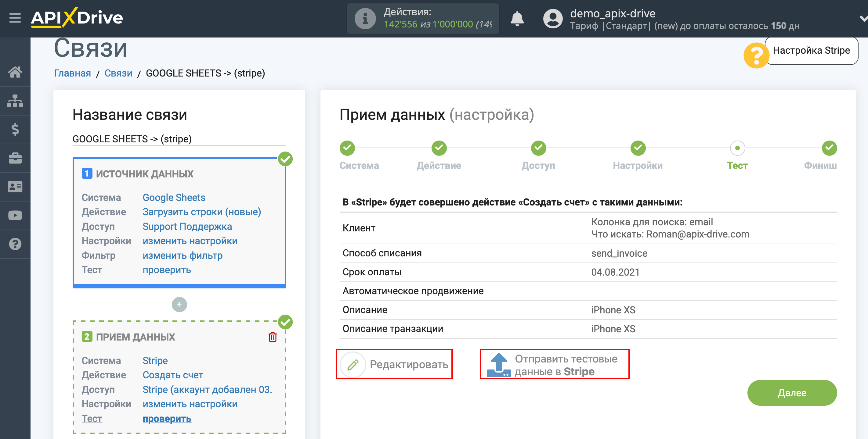Go to the Настройки step

click(638, 148)
